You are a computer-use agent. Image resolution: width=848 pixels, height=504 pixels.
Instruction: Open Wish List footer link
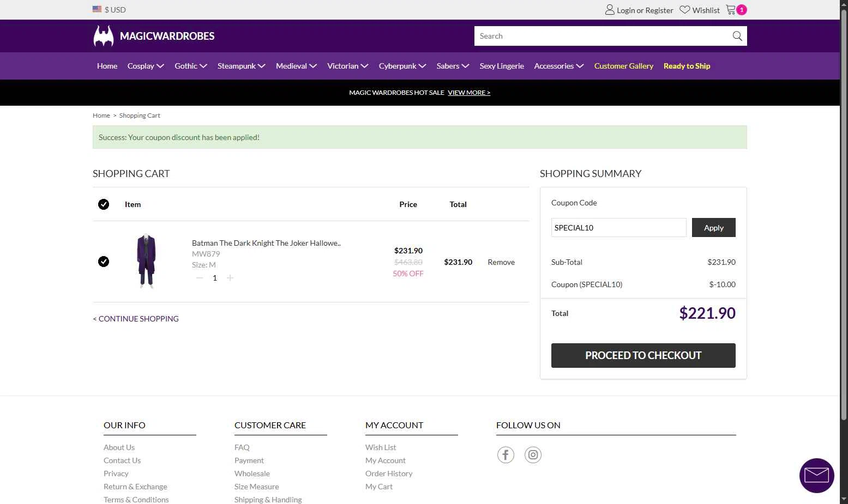coord(381,447)
